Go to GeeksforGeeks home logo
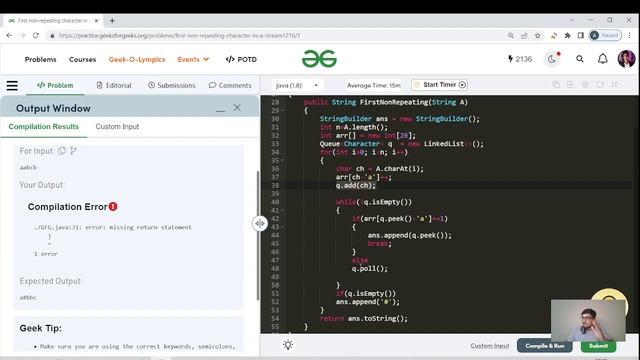The height and width of the screenshot is (360, 640). click(319, 59)
